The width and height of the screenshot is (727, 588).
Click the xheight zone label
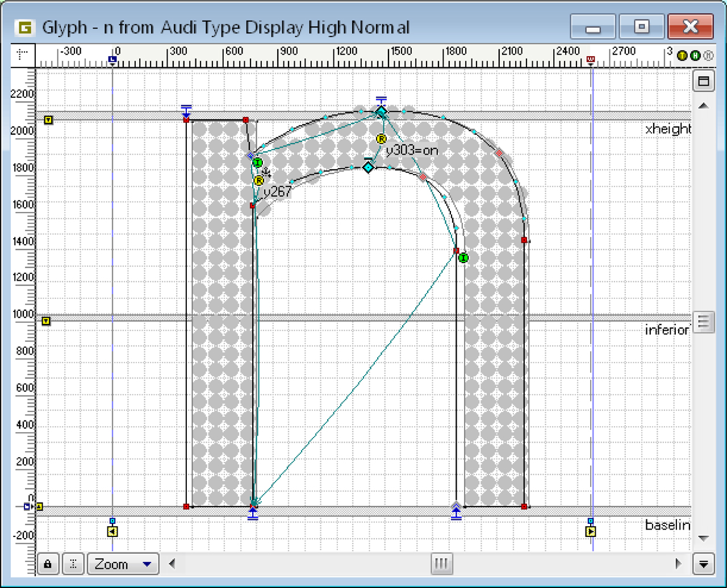pyautogui.click(x=668, y=130)
